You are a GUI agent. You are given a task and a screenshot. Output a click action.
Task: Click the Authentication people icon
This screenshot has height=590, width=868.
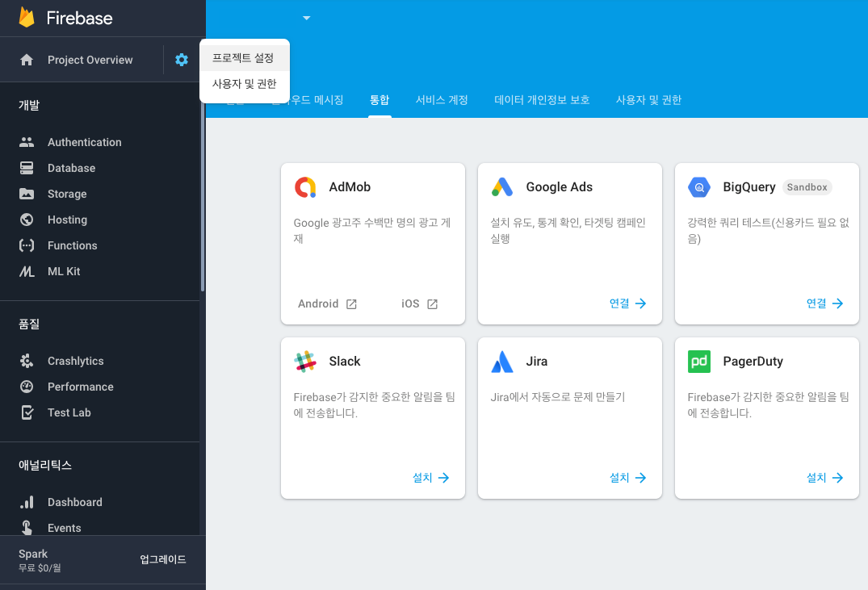[27, 142]
